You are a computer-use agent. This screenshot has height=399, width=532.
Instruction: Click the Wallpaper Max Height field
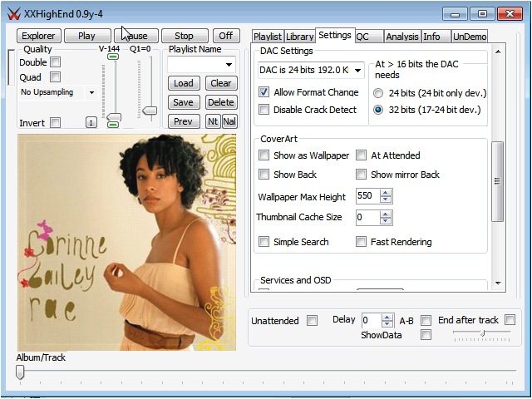pyautogui.click(x=367, y=196)
